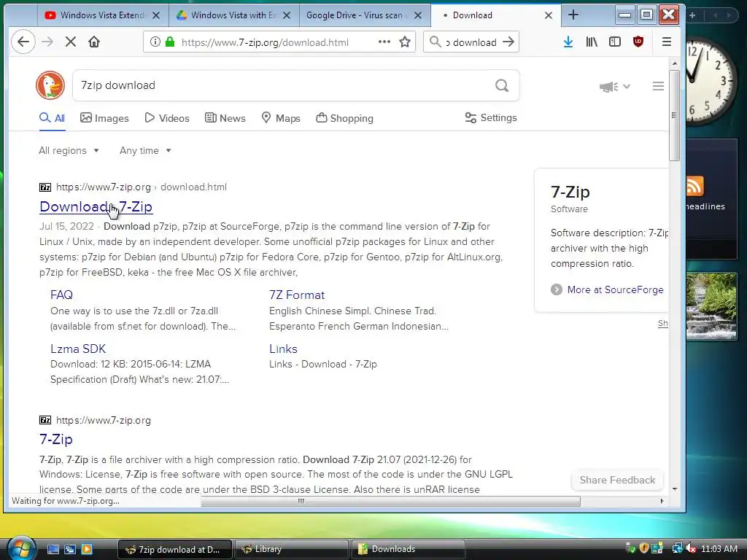Viewport: 747px width, 560px height.
Task: Click the megaphone icon near page top
Action: 608,87
